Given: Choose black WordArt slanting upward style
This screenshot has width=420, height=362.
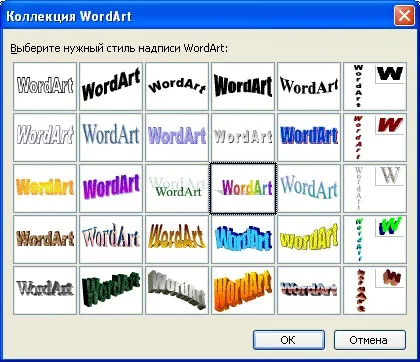Looking at the screenshot, I should [111, 86].
